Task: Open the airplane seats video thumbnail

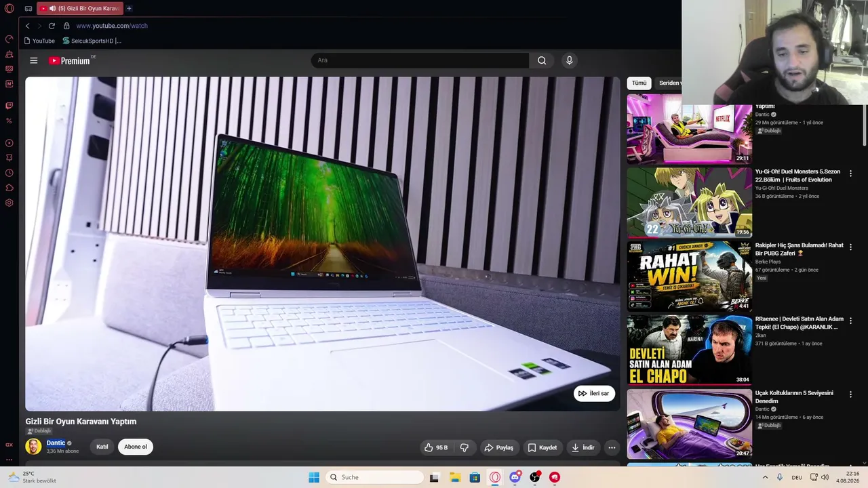Action: (689, 424)
